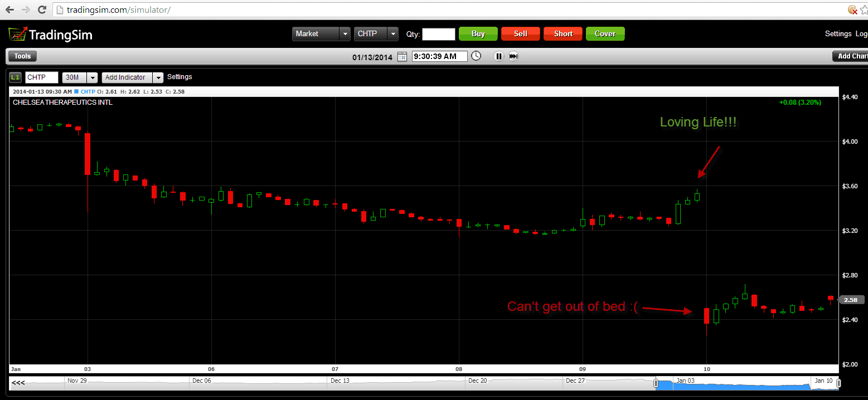Fast-forward the simulation playback

[x=513, y=56]
